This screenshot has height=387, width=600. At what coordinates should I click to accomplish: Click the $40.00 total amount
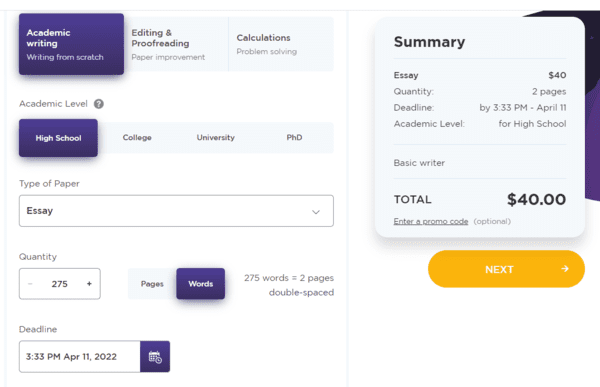(x=536, y=199)
